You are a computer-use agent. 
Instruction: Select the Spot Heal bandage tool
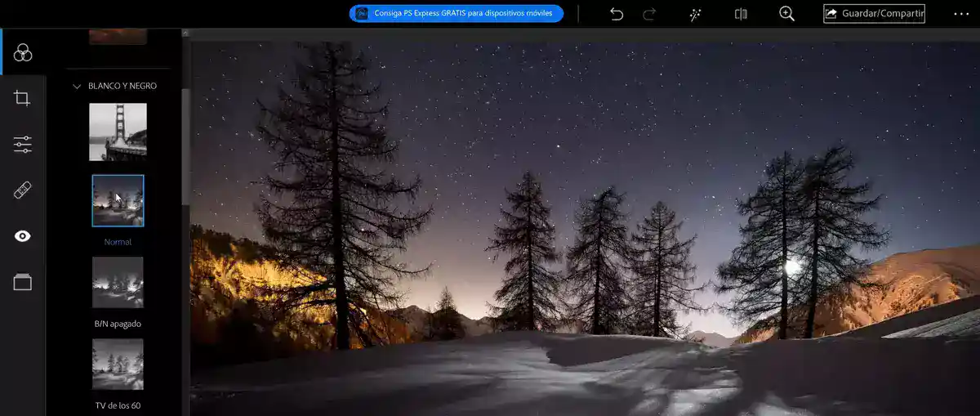click(23, 190)
